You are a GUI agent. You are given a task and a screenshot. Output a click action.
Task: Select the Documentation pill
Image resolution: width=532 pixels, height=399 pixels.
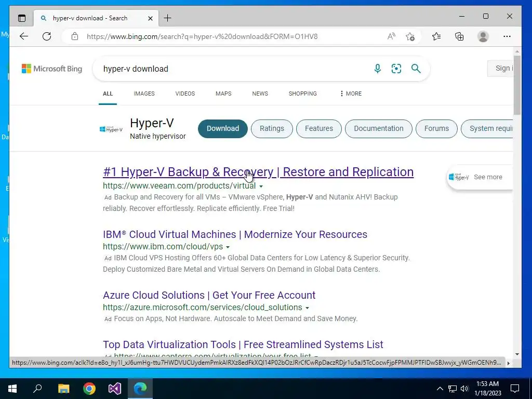coord(379,129)
